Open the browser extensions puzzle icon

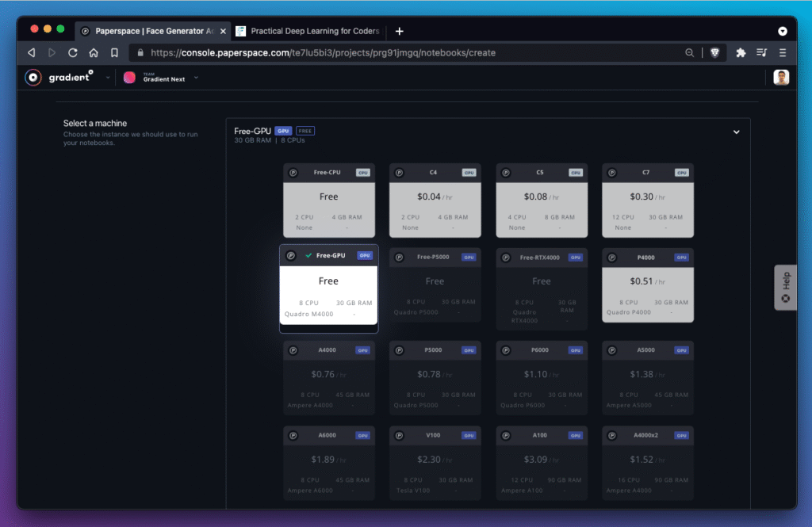pos(741,53)
